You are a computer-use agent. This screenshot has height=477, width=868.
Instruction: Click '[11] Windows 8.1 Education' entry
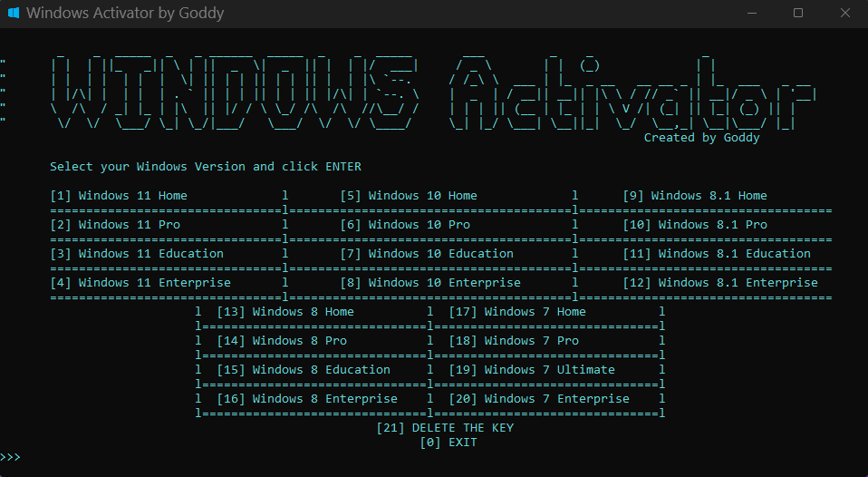pyautogui.click(x=717, y=254)
